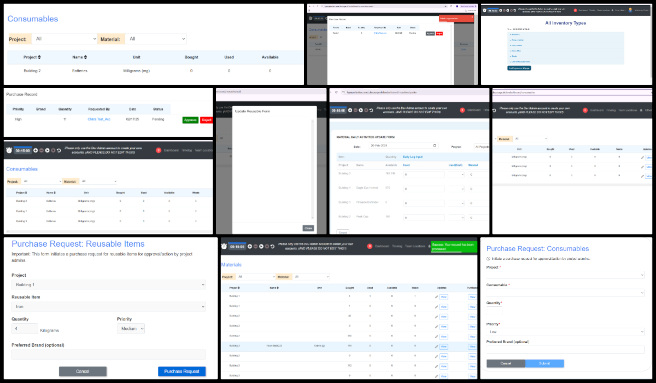This screenshot has width=656, height=383.
Task: Click Preferred Brand field in Reusable Items form
Action: pos(109,355)
